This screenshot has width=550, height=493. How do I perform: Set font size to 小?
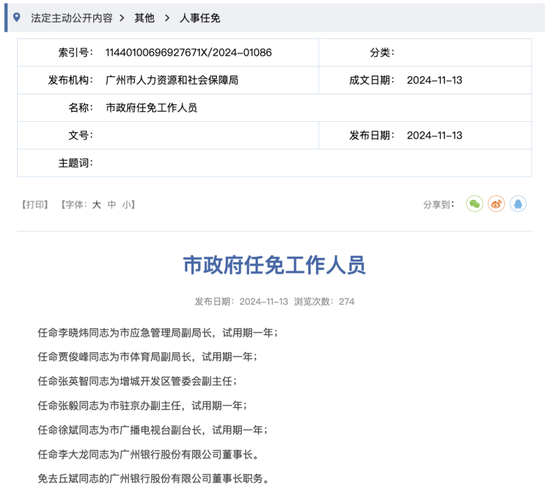coord(127,205)
